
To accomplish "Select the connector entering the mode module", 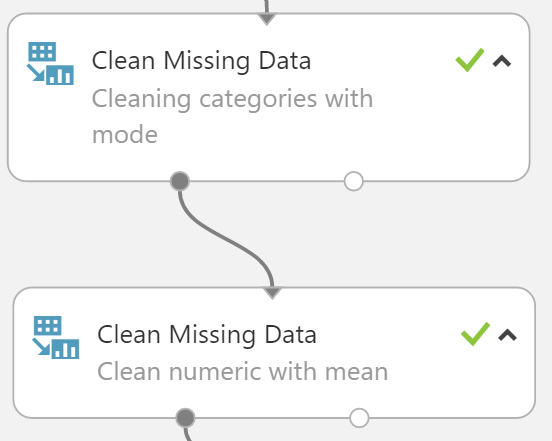I will point(266,6).
